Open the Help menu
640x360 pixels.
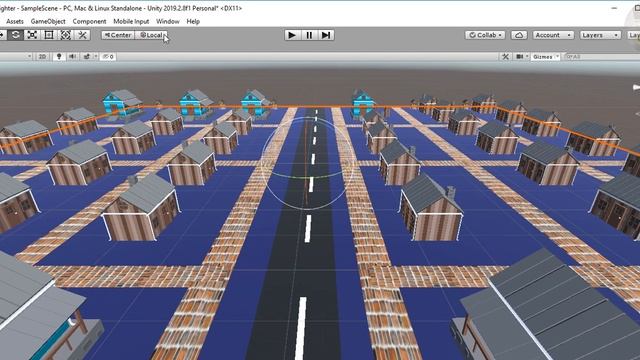193,21
